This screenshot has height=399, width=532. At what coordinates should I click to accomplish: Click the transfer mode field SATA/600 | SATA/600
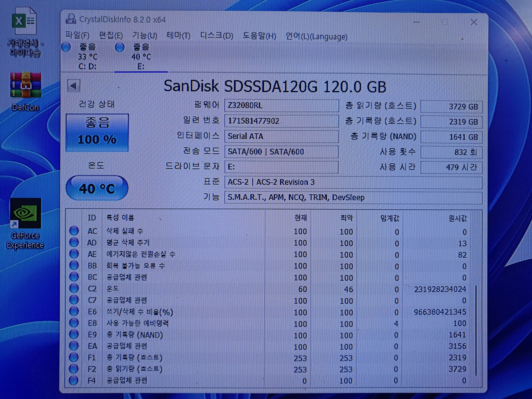281,152
